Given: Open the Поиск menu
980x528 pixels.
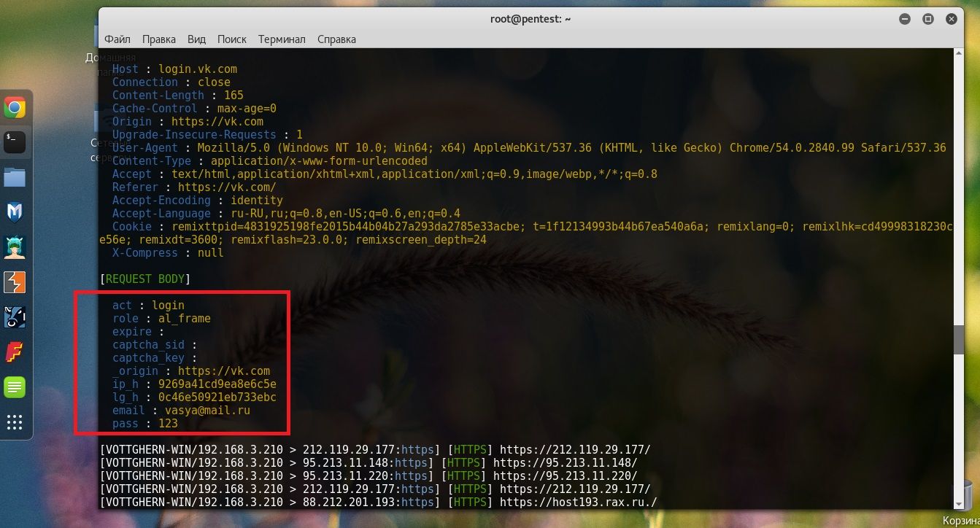Looking at the screenshot, I should click(232, 39).
